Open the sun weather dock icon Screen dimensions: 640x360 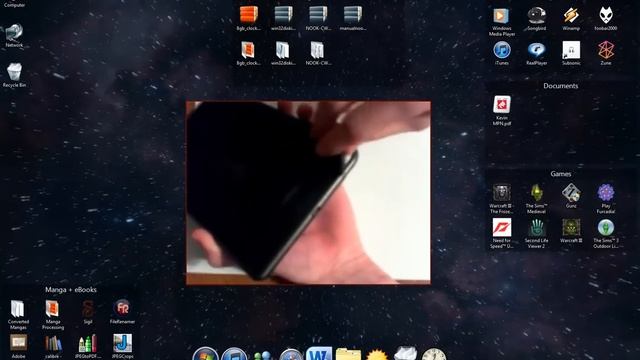[377, 354]
